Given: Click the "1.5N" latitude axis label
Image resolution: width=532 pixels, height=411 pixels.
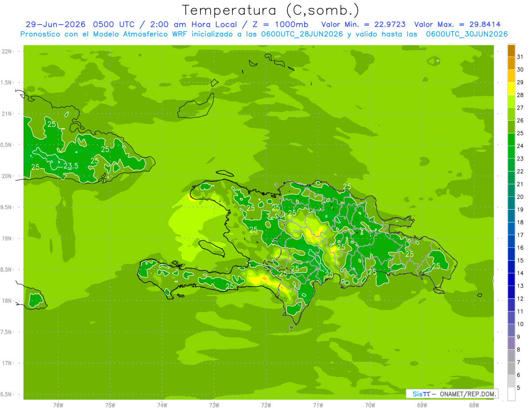Looking at the screenshot, I should point(7,82).
